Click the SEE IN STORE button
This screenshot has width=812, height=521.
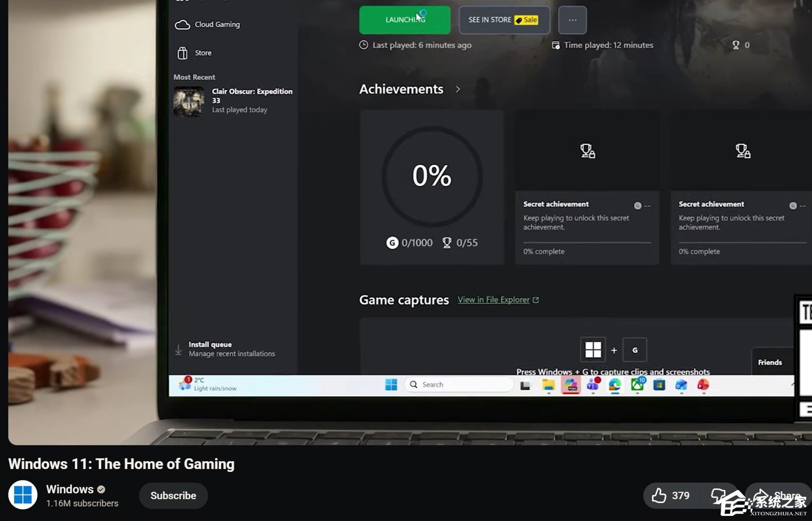pyautogui.click(x=504, y=20)
